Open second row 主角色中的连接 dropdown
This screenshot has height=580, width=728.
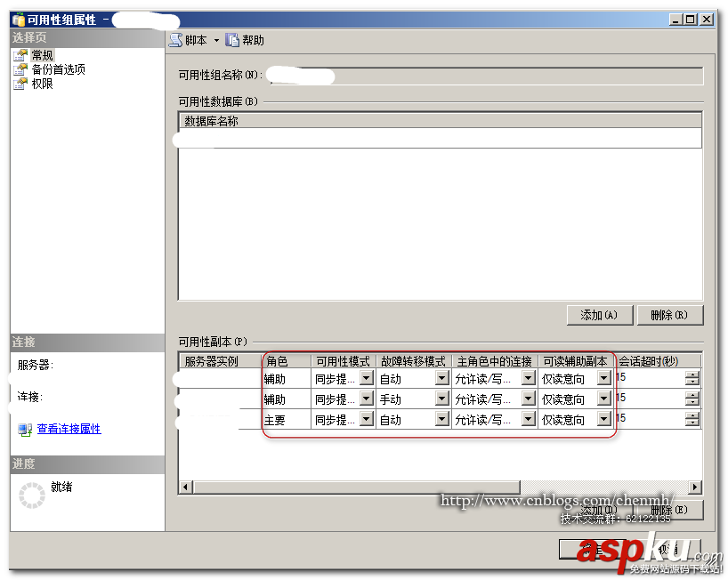[529, 399]
